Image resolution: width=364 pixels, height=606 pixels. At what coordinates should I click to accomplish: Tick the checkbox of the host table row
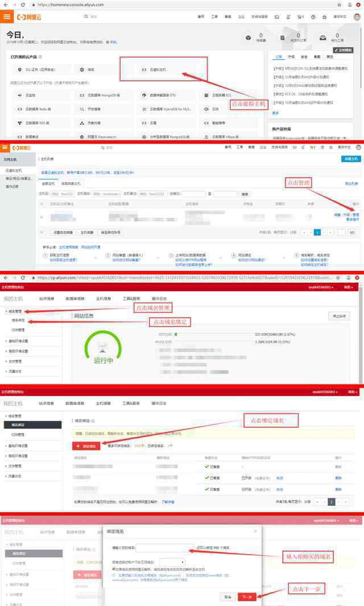point(42,217)
